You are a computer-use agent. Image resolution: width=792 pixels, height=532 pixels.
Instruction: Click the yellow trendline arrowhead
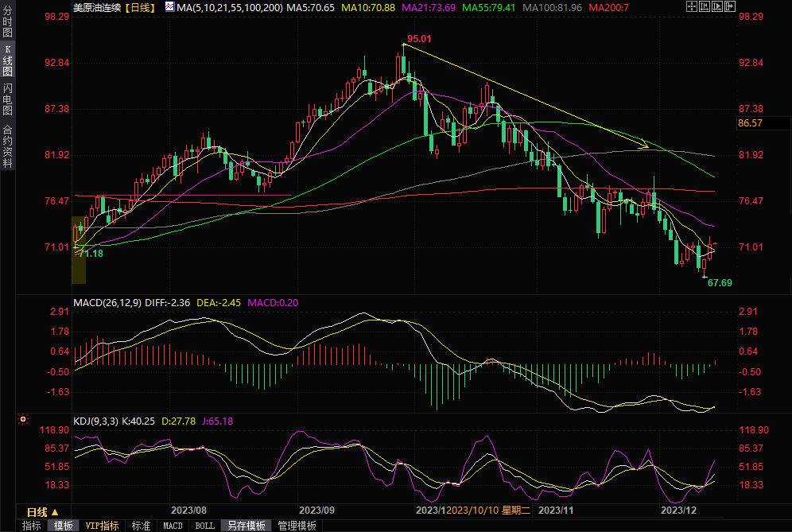pos(645,146)
